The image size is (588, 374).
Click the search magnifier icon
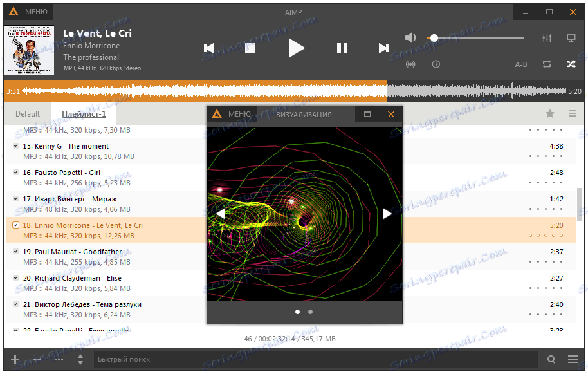point(551,359)
